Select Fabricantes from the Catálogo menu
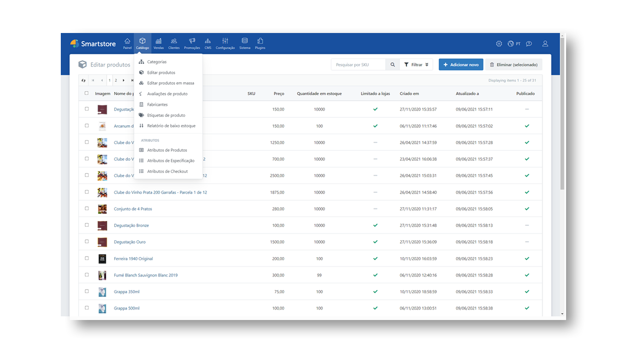629x364 pixels. pos(157,105)
